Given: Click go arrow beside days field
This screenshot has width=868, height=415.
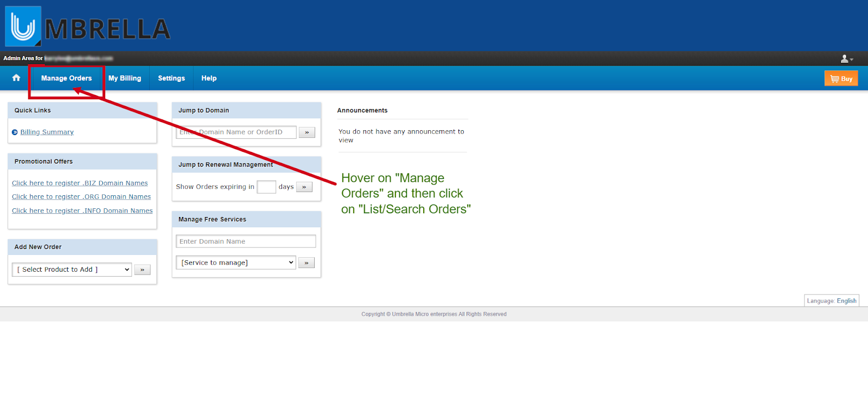Looking at the screenshot, I should pos(304,187).
